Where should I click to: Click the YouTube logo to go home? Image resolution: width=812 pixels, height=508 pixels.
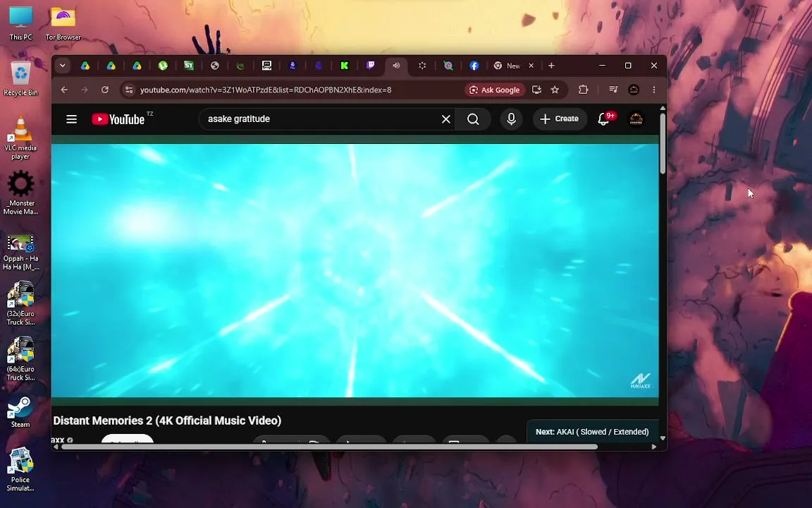(x=118, y=119)
